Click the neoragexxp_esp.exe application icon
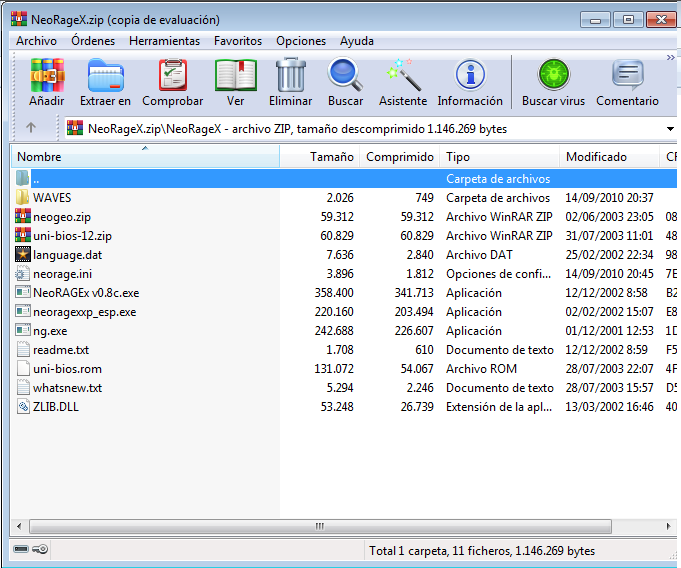This screenshot has width=681, height=568. tap(23, 311)
